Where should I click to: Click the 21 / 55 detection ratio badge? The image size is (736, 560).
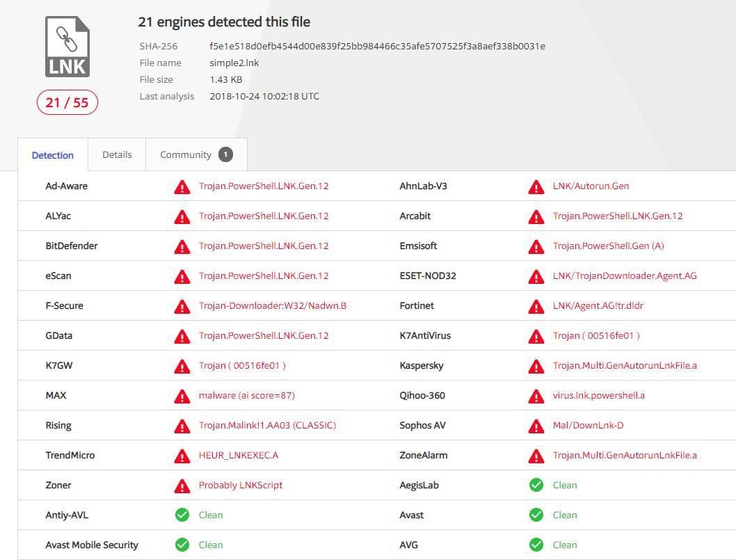(67, 102)
